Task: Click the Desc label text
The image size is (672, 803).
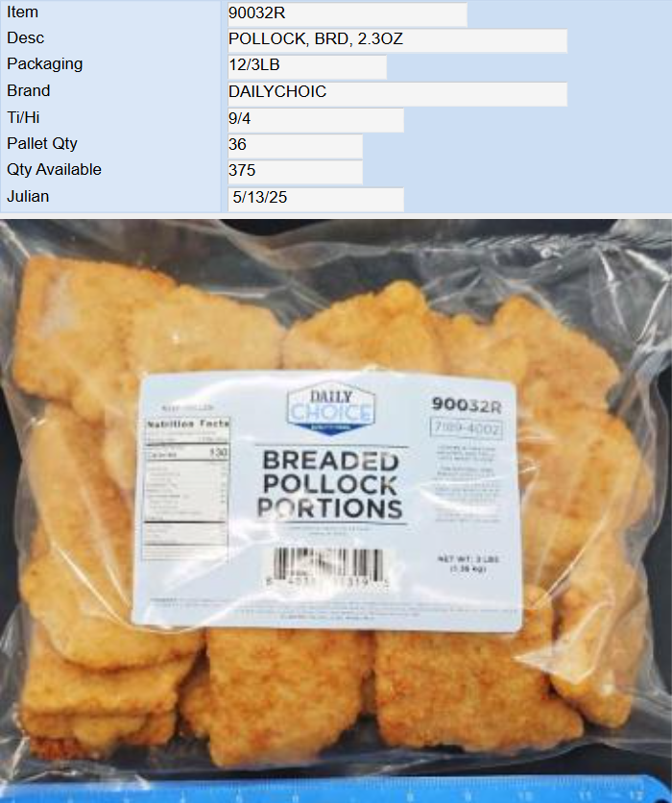Action: (x=26, y=37)
